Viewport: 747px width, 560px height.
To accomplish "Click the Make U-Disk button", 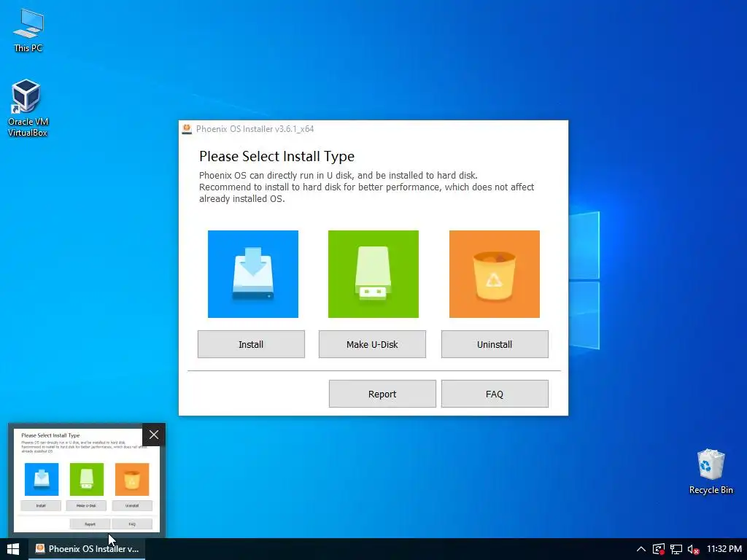I will pos(372,344).
